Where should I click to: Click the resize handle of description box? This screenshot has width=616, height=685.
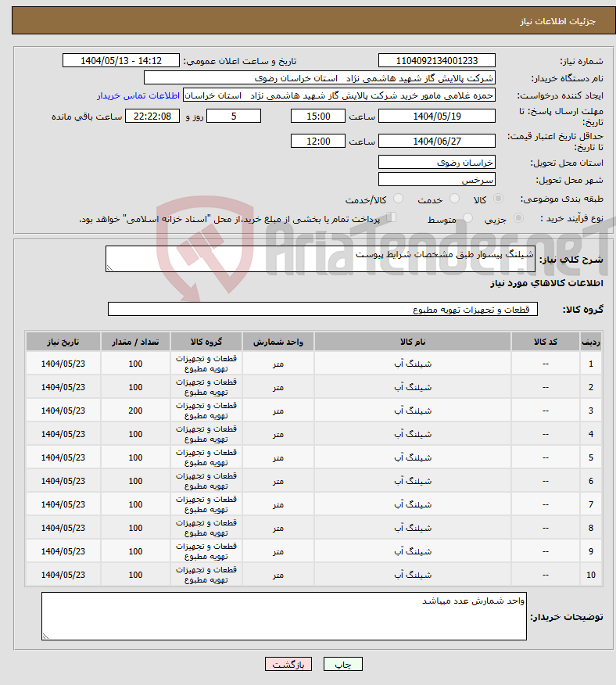coord(109,267)
